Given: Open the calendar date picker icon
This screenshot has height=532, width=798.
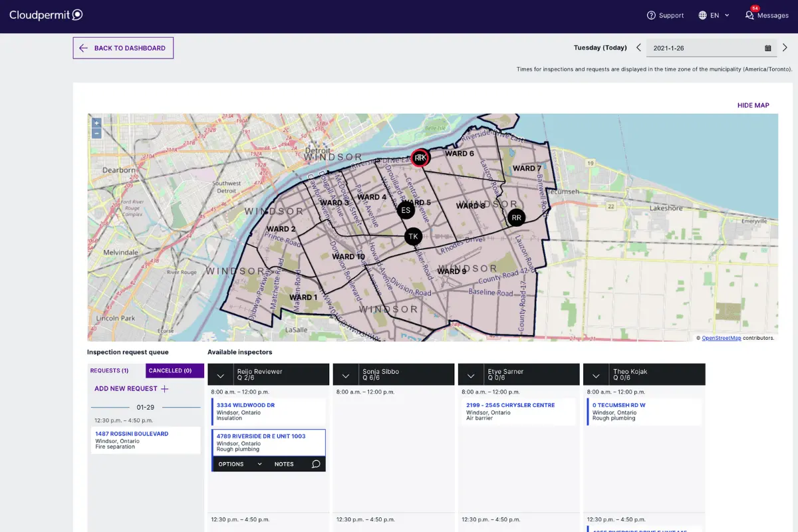Looking at the screenshot, I should pos(768,48).
